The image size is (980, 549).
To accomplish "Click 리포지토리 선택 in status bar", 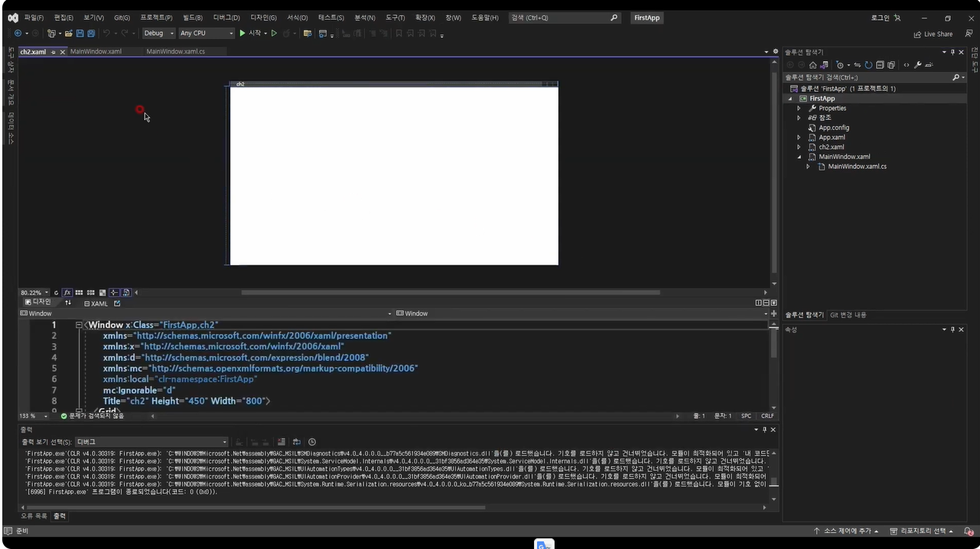I will 922,531.
